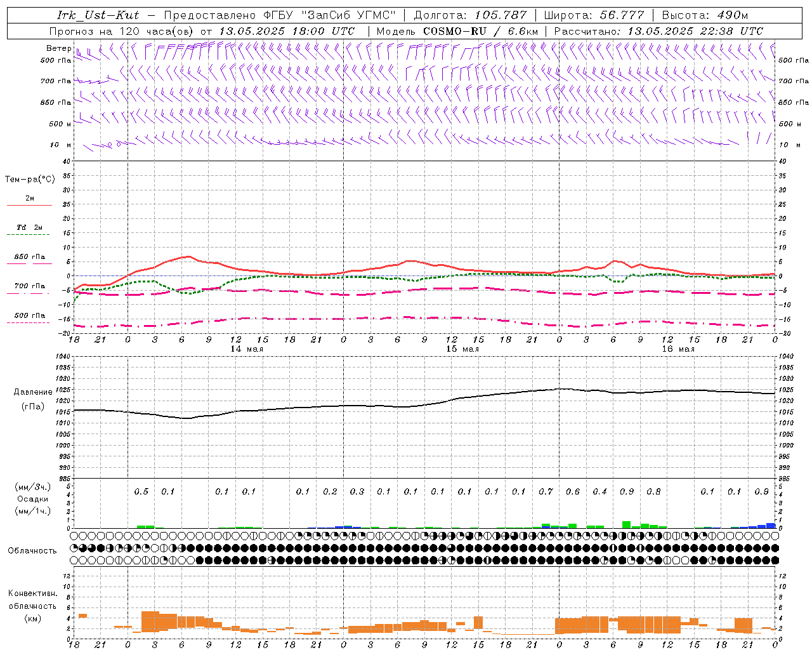
Task: Select the Прогноз на 120 часа(ов) text
Action: [122, 31]
